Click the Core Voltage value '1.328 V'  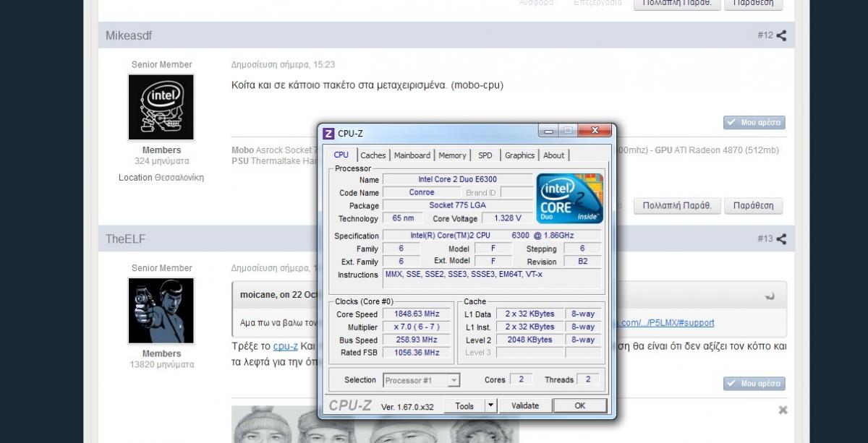tap(507, 218)
